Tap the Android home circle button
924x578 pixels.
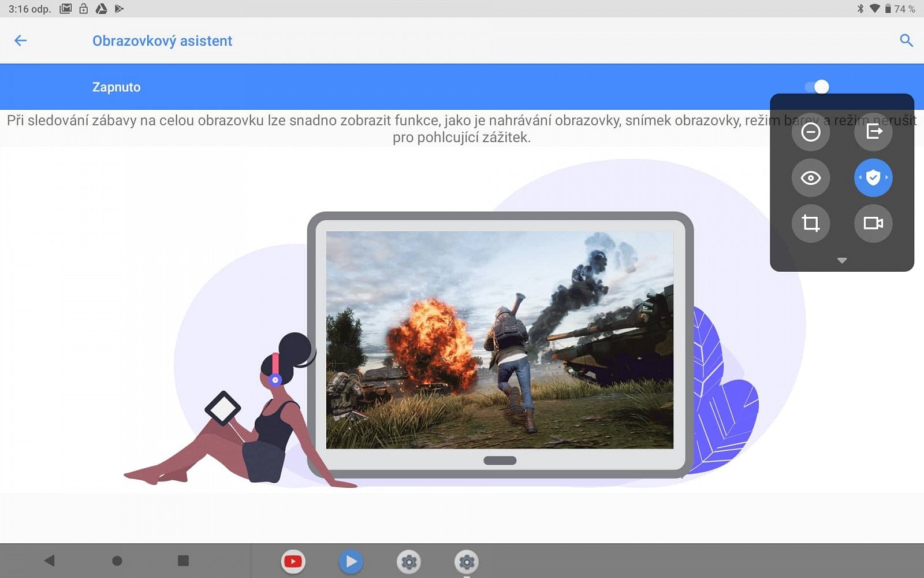click(117, 561)
